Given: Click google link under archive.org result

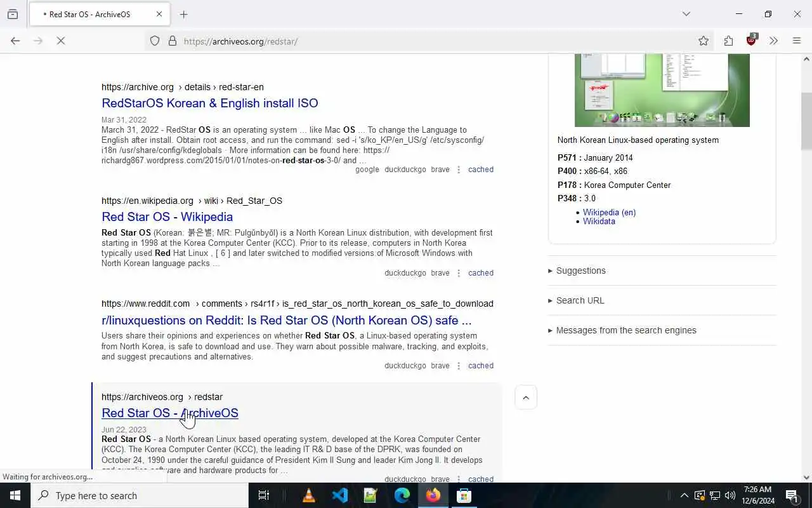Looking at the screenshot, I should click(x=367, y=170).
